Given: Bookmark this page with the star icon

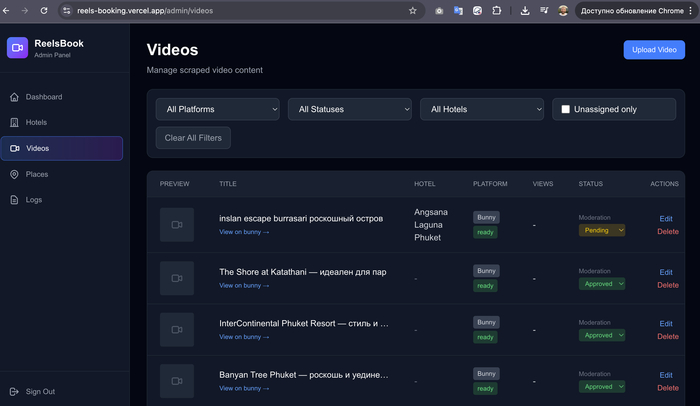Looking at the screenshot, I should point(412,10).
